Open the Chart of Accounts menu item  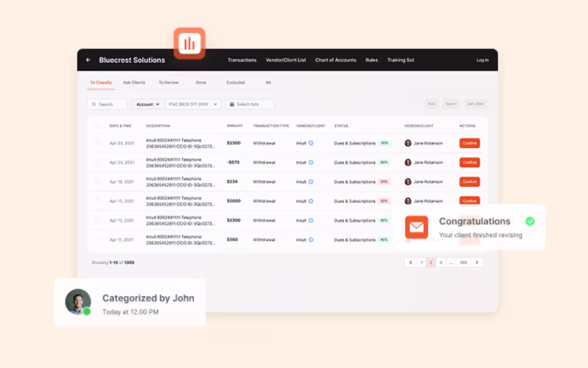click(x=336, y=60)
